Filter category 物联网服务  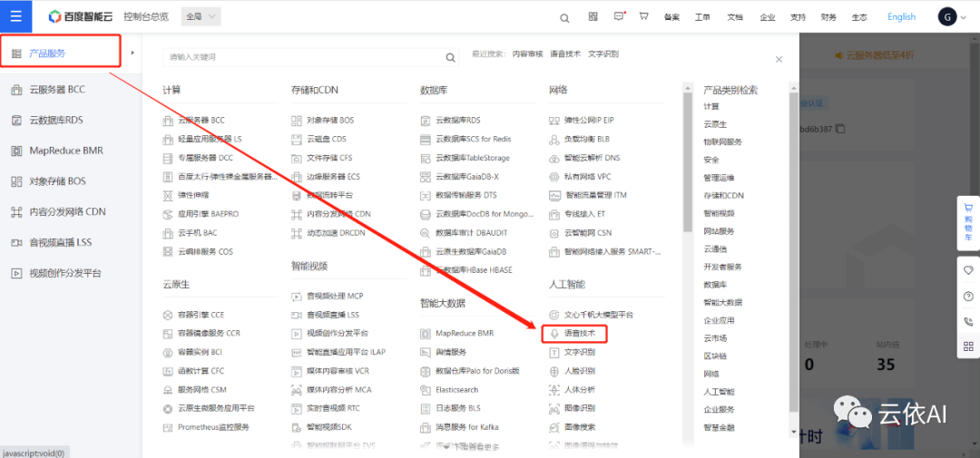pyautogui.click(x=723, y=141)
